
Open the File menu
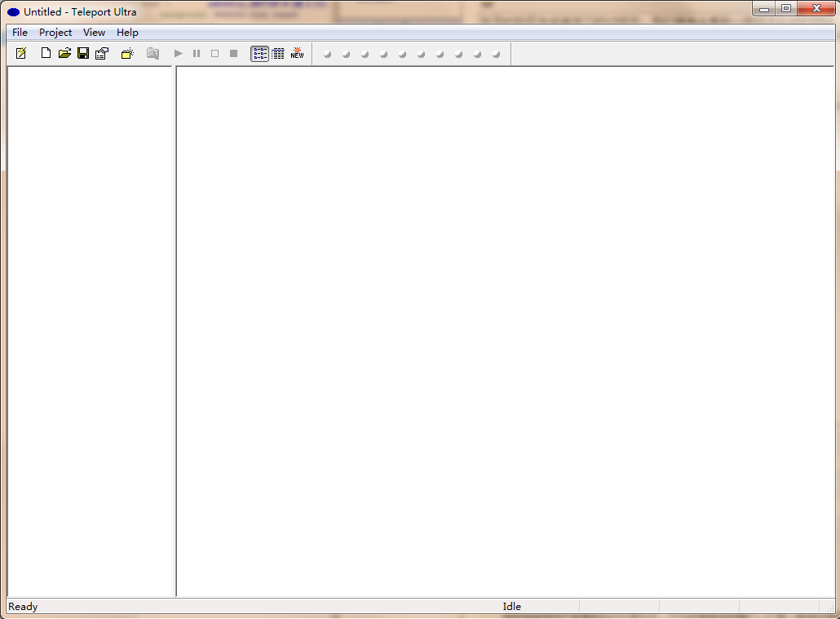[20, 33]
